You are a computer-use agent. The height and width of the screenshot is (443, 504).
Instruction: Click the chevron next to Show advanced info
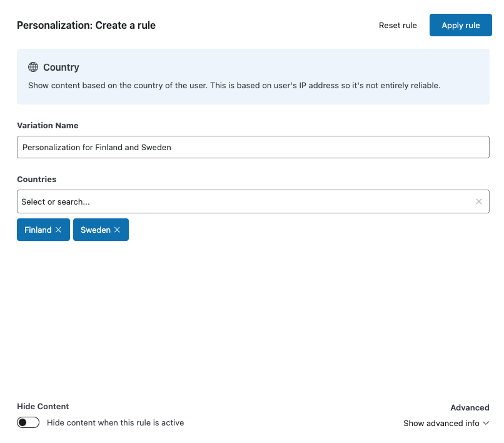tap(486, 423)
